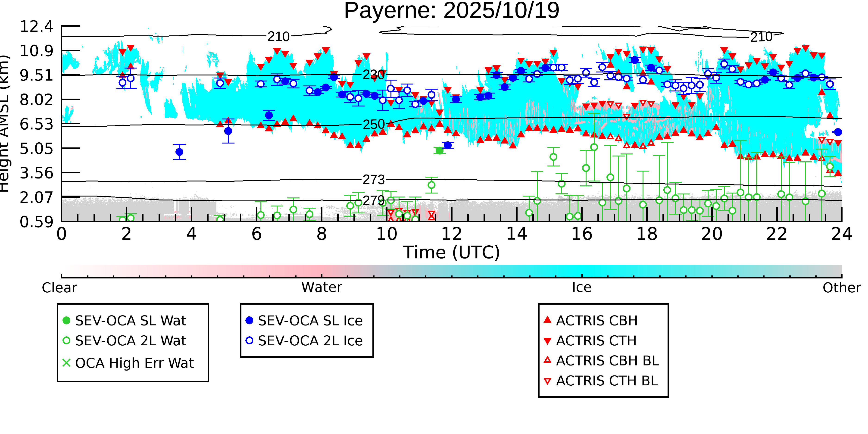This screenshot has height=434, width=868.
Task: Click the filled blue SEV-OCA SL Ice marker
Action: (x=249, y=320)
